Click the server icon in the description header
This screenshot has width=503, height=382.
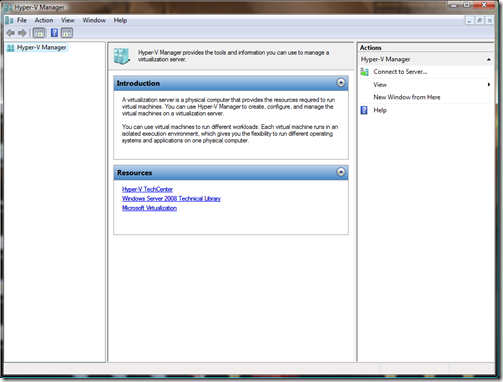pyautogui.click(x=121, y=56)
